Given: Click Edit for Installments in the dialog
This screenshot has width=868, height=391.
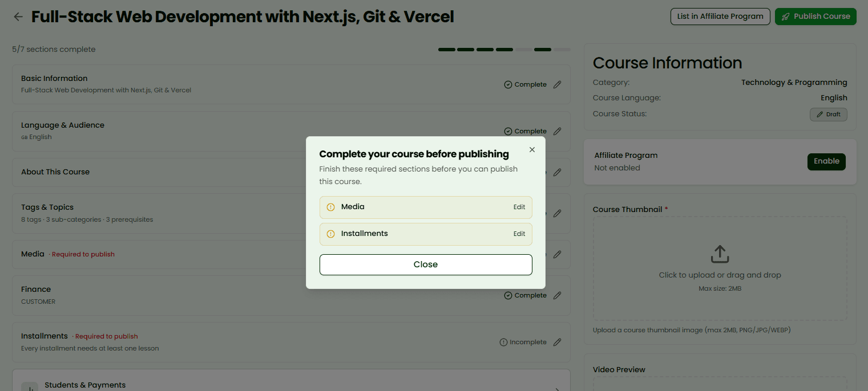Looking at the screenshot, I should click(x=519, y=234).
